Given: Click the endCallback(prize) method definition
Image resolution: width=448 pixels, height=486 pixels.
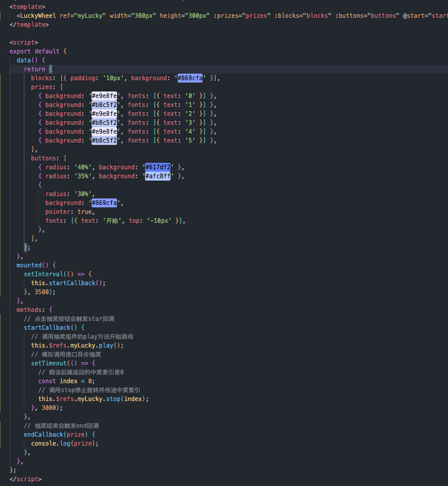Looking at the screenshot, I should coord(59,434).
